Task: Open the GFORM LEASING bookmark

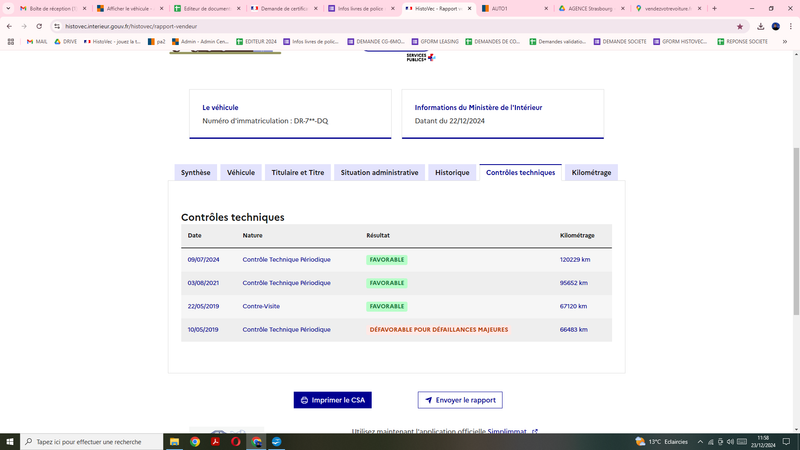Action: click(435, 42)
